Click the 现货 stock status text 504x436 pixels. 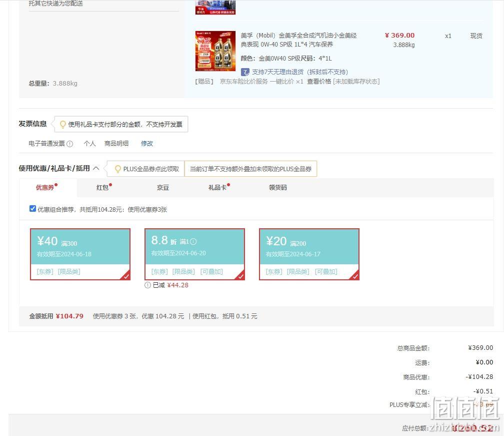pos(476,36)
